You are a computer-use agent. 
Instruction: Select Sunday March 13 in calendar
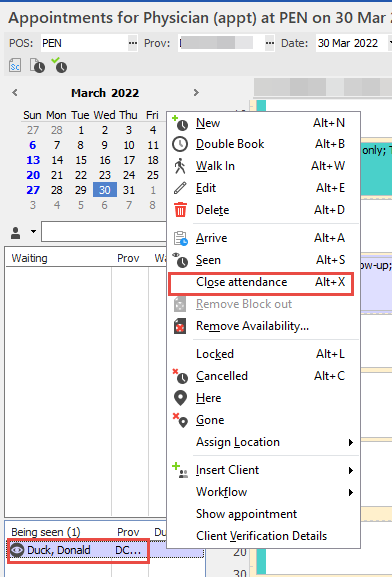pos(33,160)
